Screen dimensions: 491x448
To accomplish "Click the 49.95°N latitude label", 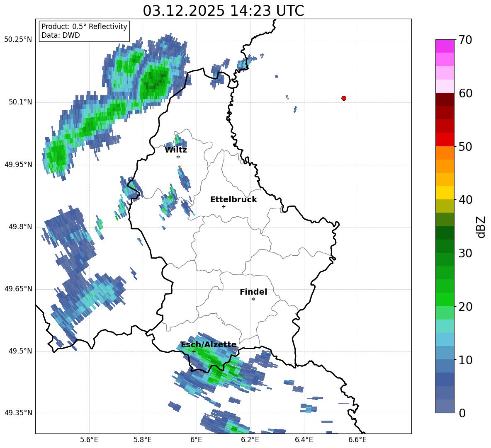I will pyautogui.click(x=18, y=165).
